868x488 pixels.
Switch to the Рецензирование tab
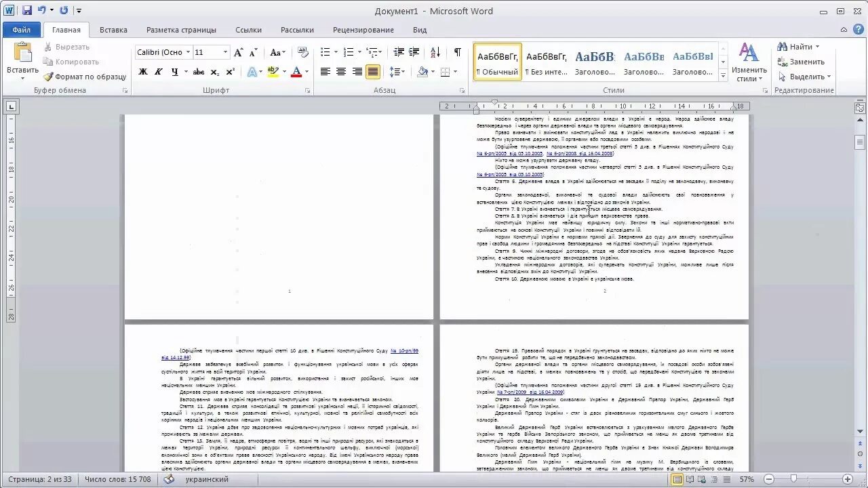point(363,30)
